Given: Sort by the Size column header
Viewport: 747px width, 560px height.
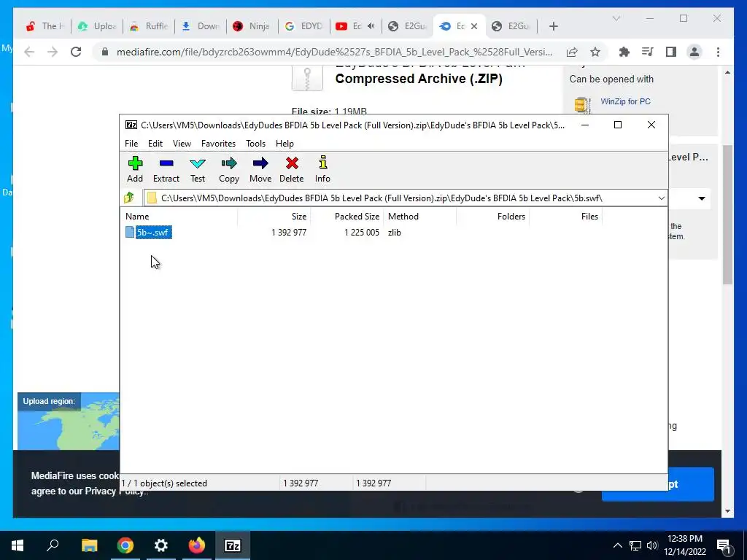Looking at the screenshot, I should coord(274,216).
